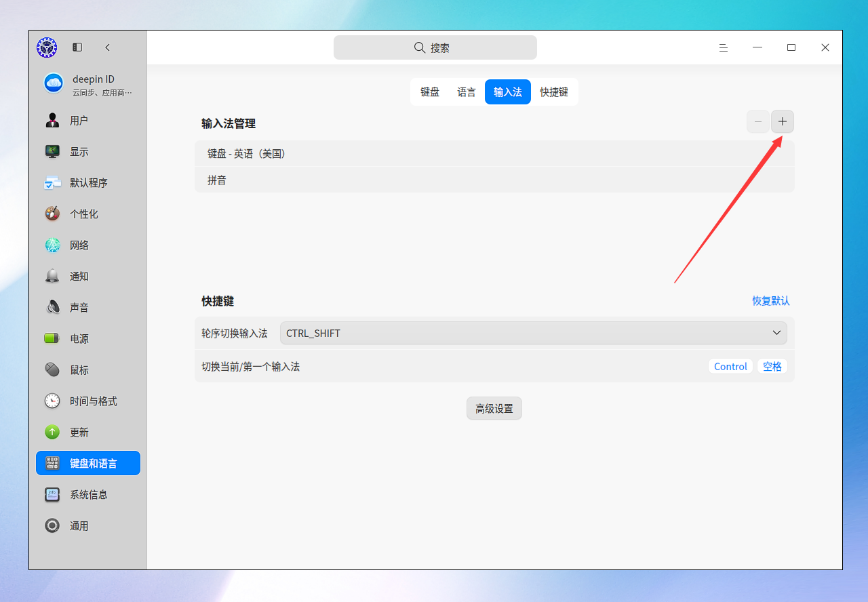Open the Network settings icon
The width and height of the screenshot is (868, 602).
tap(53, 245)
